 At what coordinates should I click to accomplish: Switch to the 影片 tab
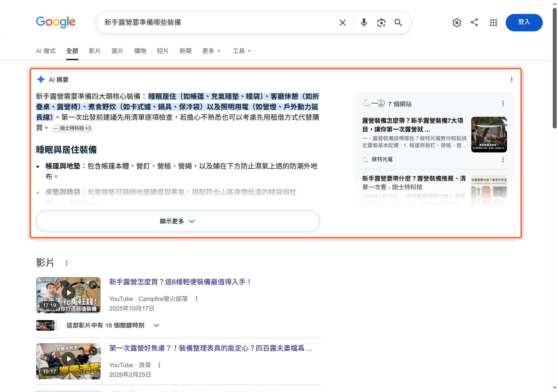(x=95, y=51)
